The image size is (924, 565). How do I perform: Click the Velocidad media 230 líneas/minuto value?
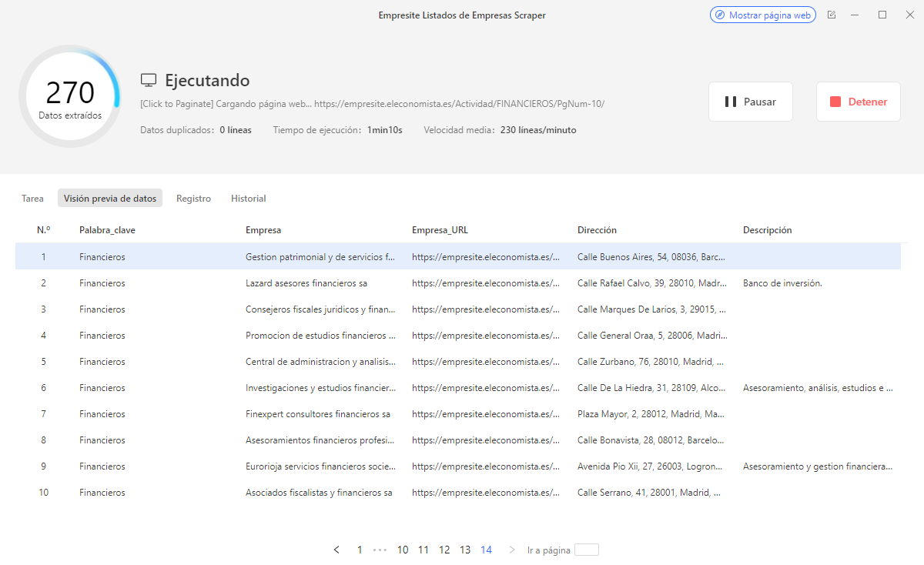tap(538, 130)
